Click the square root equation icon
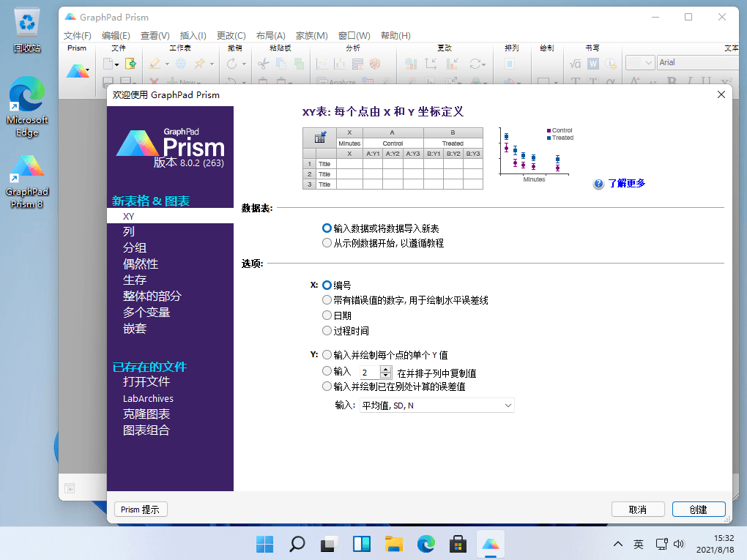The image size is (747, 560). (576, 64)
